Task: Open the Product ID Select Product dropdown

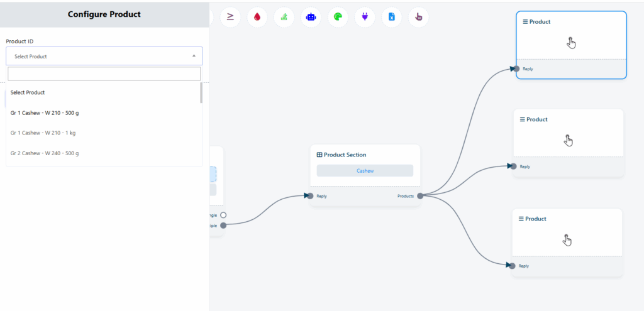Action: click(x=104, y=56)
